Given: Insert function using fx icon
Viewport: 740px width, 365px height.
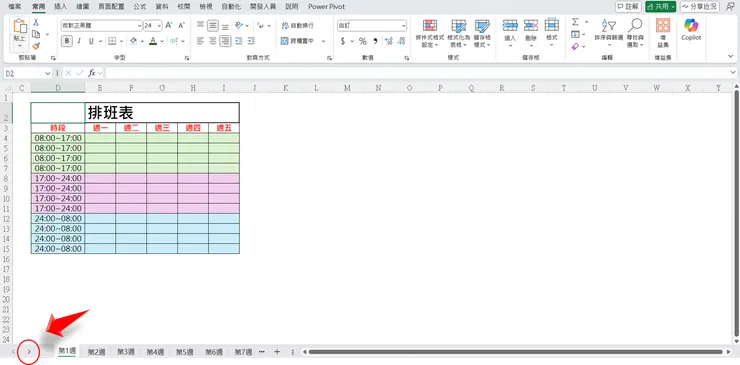Looking at the screenshot, I should pos(92,73).
